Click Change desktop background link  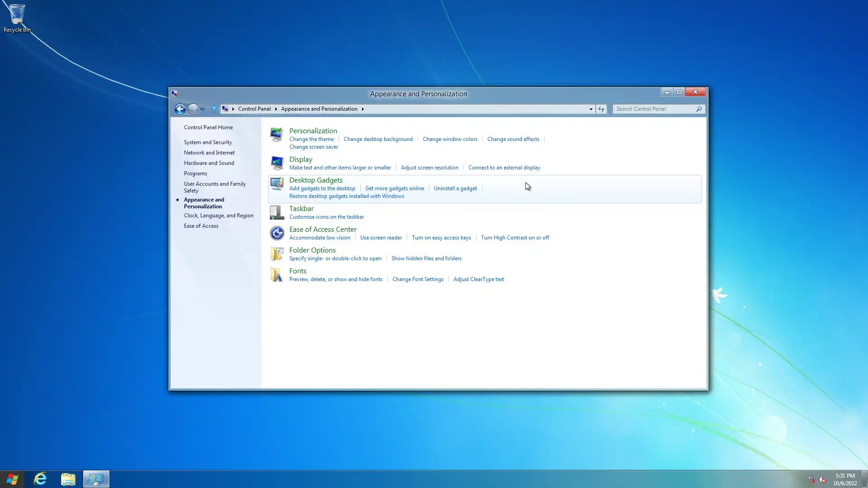tap(378, 139)
